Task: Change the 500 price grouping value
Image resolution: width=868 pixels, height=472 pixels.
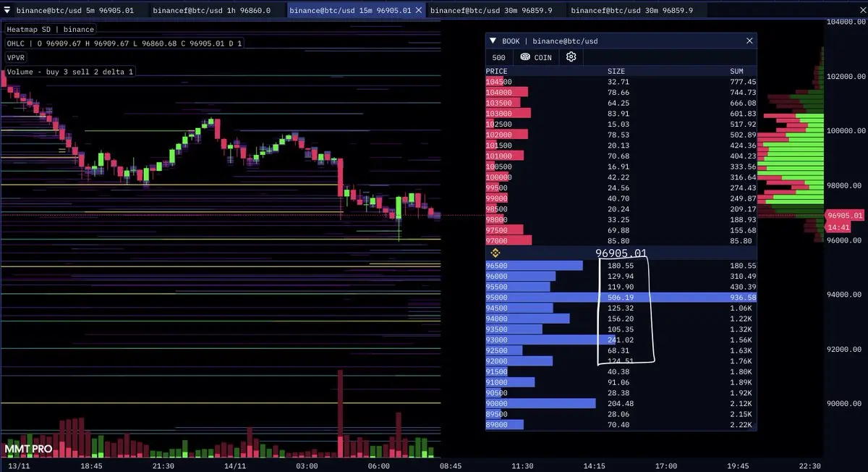Action: point(499,57)
